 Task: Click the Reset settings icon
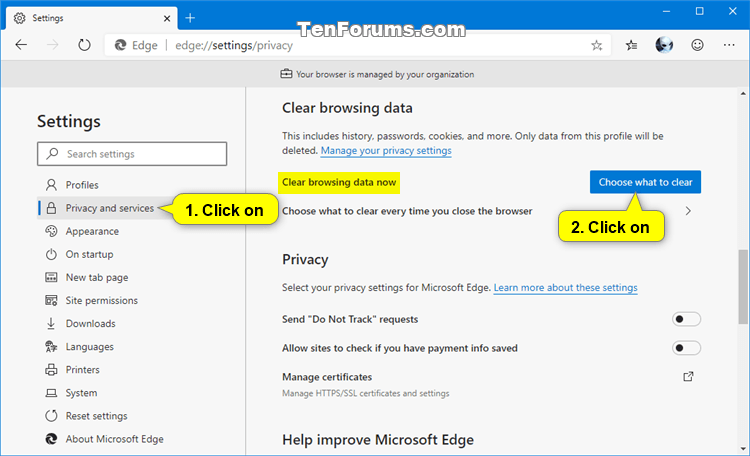(51, 416)
